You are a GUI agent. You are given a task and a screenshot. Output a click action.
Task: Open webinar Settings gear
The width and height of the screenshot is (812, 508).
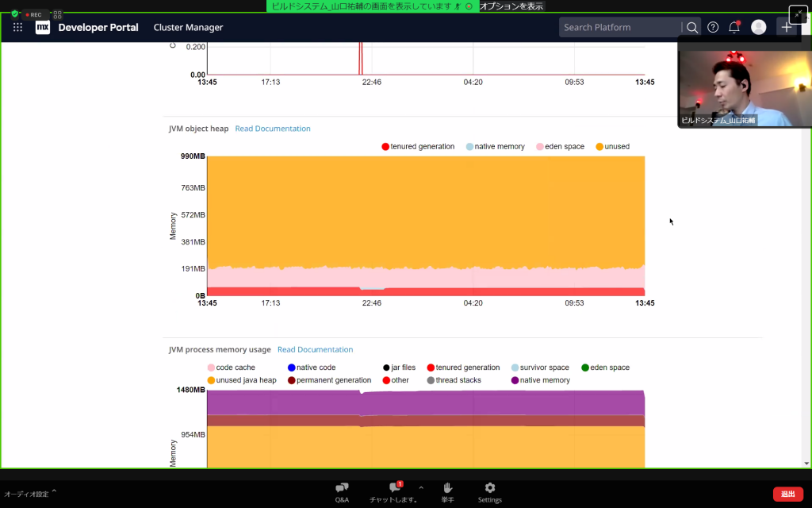pyautogui.click(x=489, y=491)
